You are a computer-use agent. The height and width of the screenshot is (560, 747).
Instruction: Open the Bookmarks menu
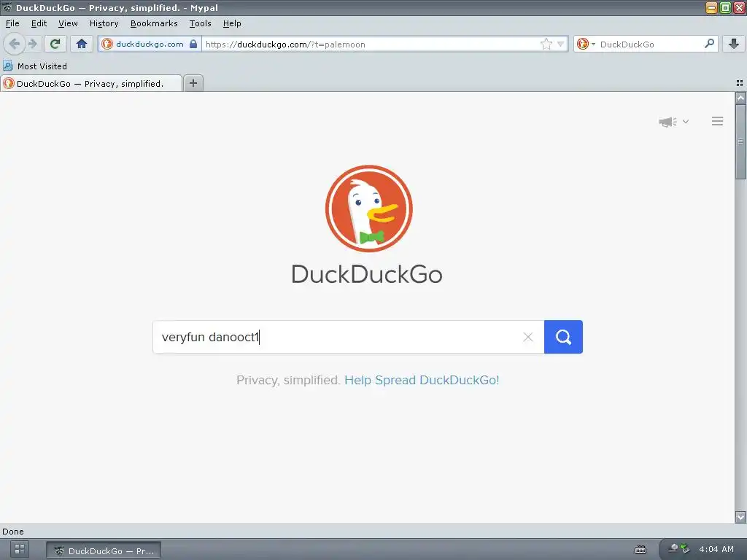154,23
